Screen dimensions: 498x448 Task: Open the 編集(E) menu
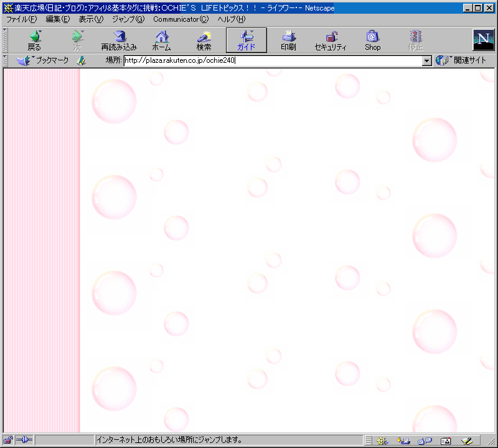(58, 19)
